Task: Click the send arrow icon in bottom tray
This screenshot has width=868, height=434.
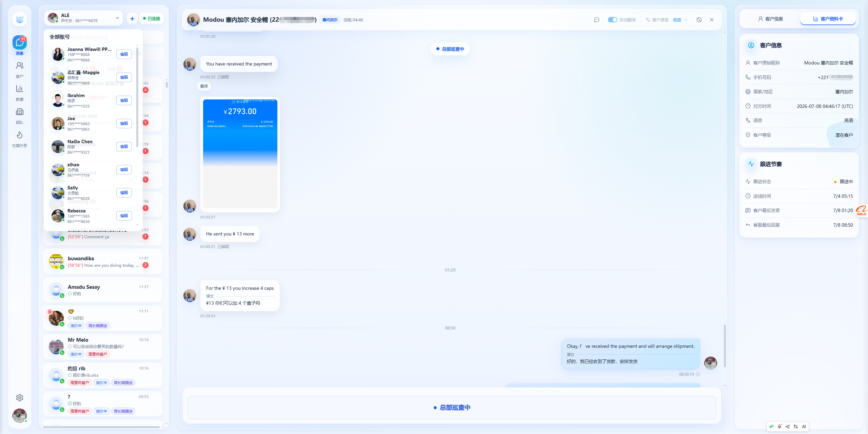Action: (788, 427)
